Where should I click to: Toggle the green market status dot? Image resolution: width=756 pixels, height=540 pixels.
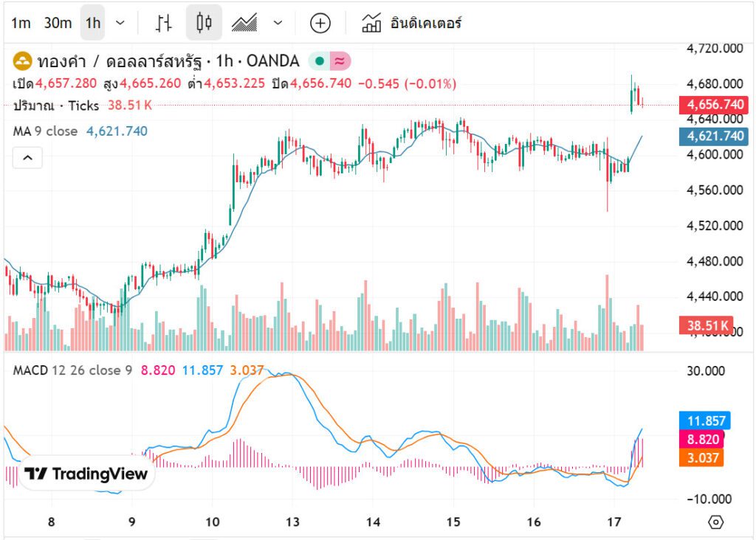coord(319,60)
